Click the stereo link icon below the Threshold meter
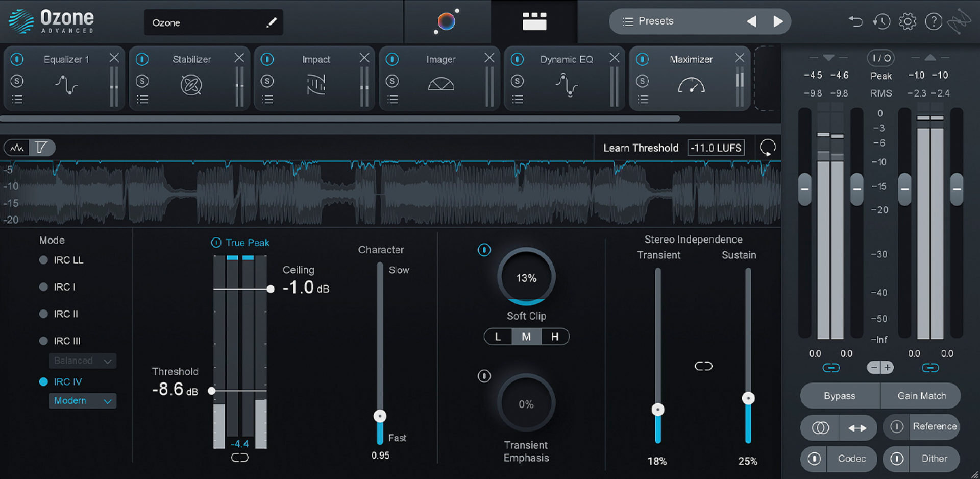 point(240,458)
